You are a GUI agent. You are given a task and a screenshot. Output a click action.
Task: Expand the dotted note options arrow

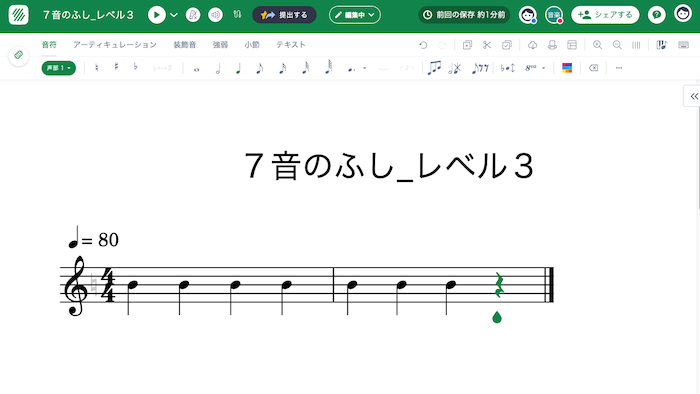[365, 68]
